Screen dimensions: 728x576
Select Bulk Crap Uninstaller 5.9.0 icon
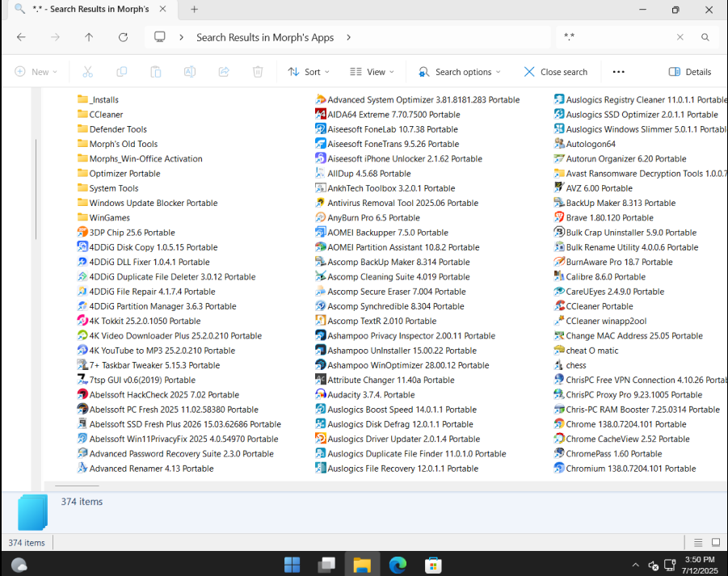pos(559,232)
